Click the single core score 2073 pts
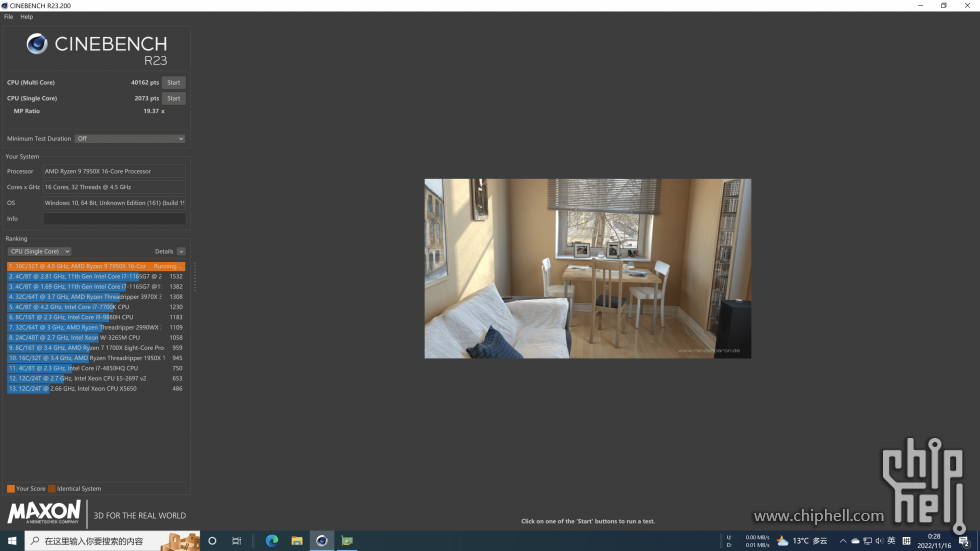This screenshot has height=551, width=980. (x=146, y=98)
